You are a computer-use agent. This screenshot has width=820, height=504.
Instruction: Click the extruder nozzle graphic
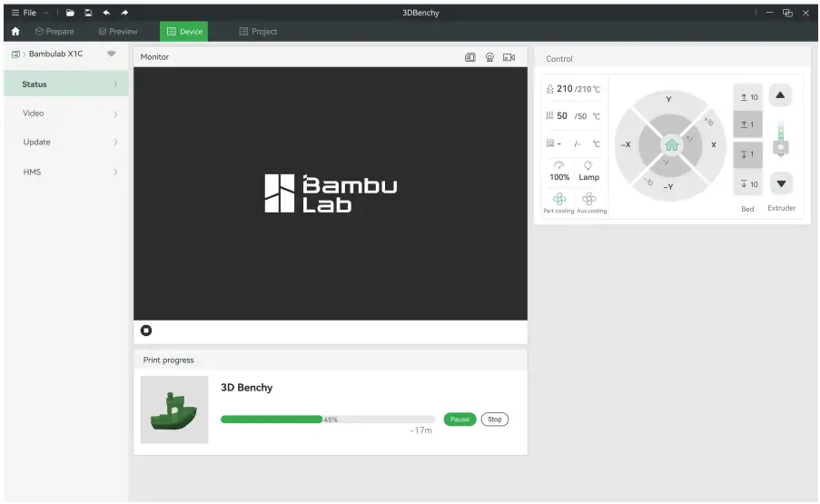point(781,139)
